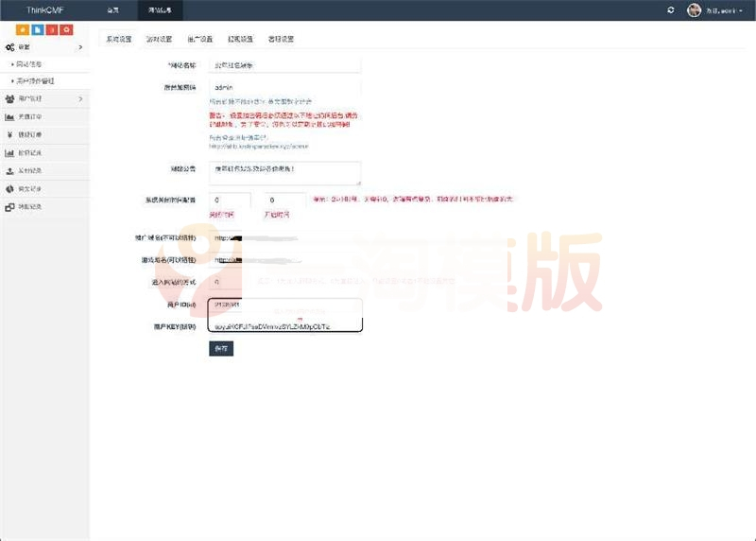Click the blue shortcut button in sidebar
The height and width of the screenshot is (541, 756).
coord(37,30)
